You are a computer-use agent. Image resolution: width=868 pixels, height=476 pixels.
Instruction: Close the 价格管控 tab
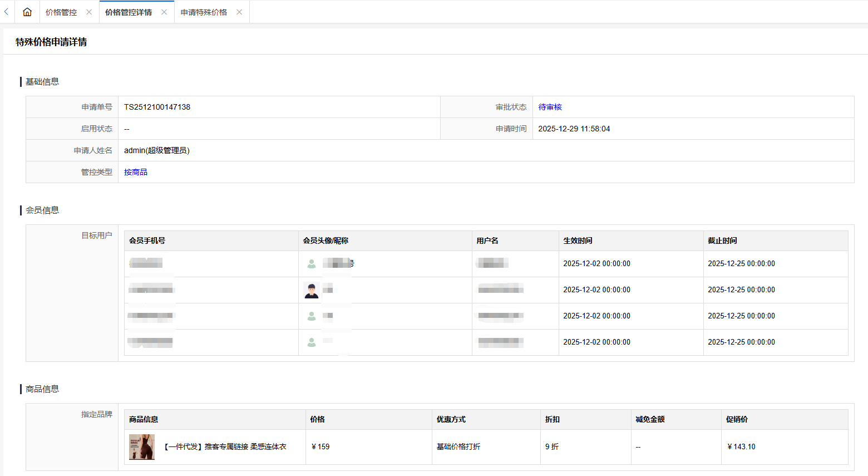(x=89, y=12)
